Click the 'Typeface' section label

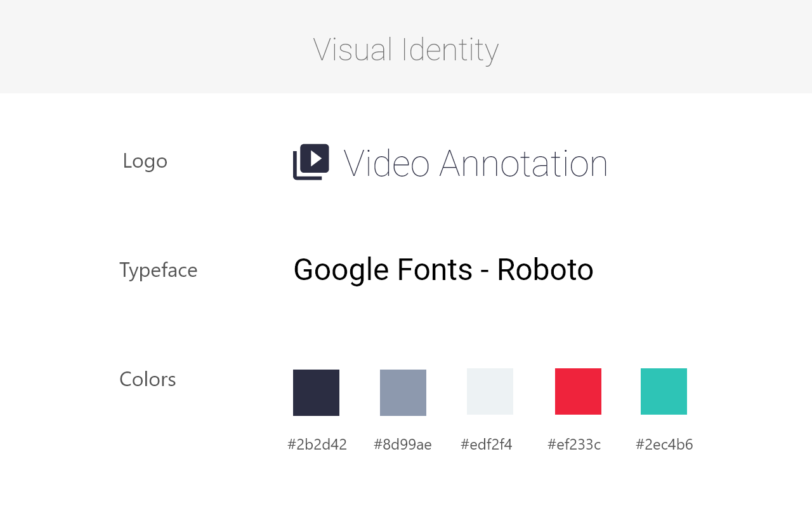159,271
